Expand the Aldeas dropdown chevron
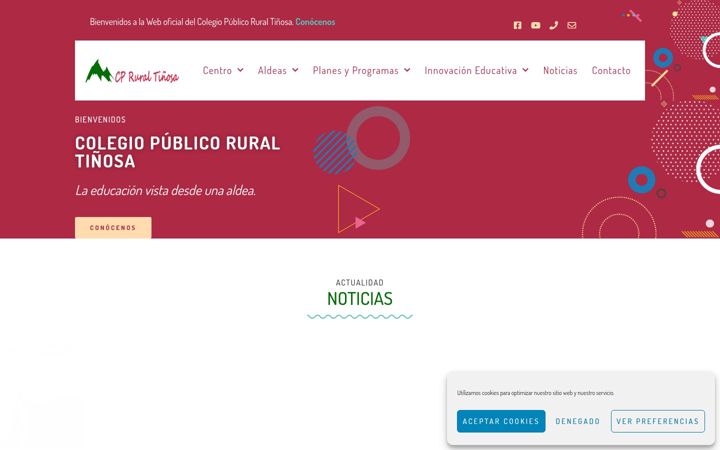 point(295,70)
